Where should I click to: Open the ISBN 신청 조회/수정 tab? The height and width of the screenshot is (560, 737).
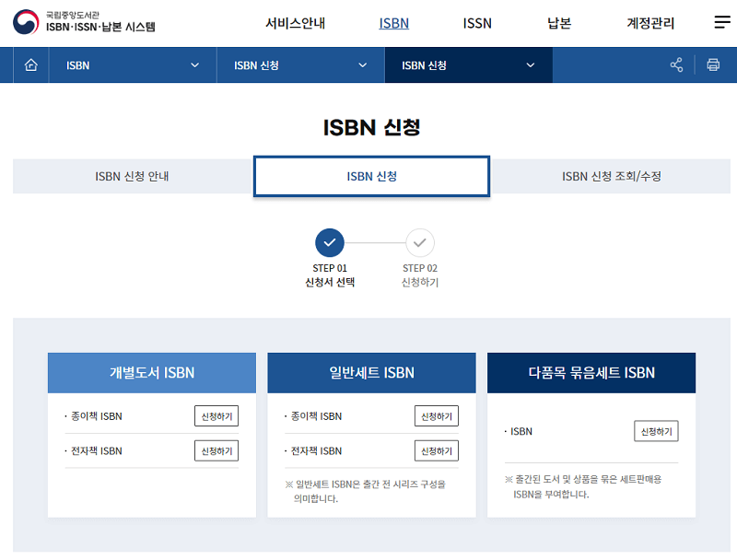coord(610,175)
